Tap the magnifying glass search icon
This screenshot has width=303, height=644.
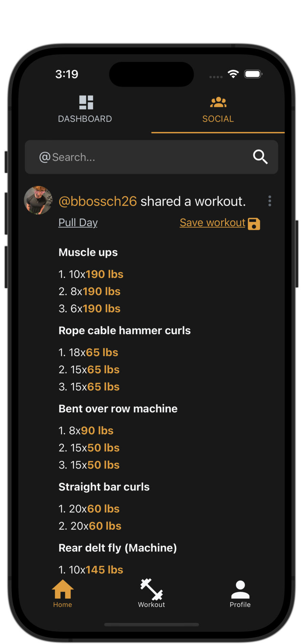coord(260,157)
